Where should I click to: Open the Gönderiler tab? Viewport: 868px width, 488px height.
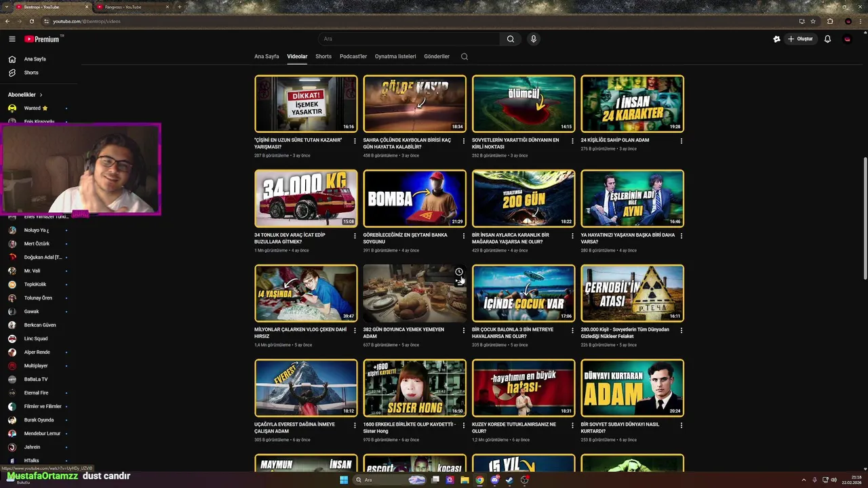[x=437, y=57]
